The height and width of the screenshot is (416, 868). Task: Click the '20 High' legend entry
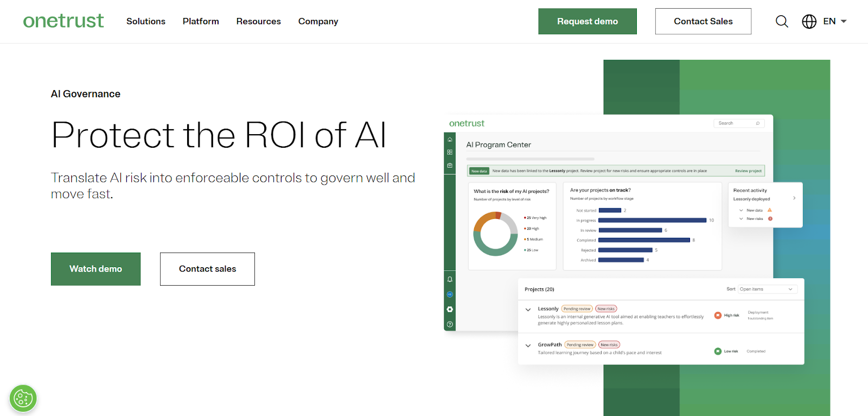tap(532, 229)
